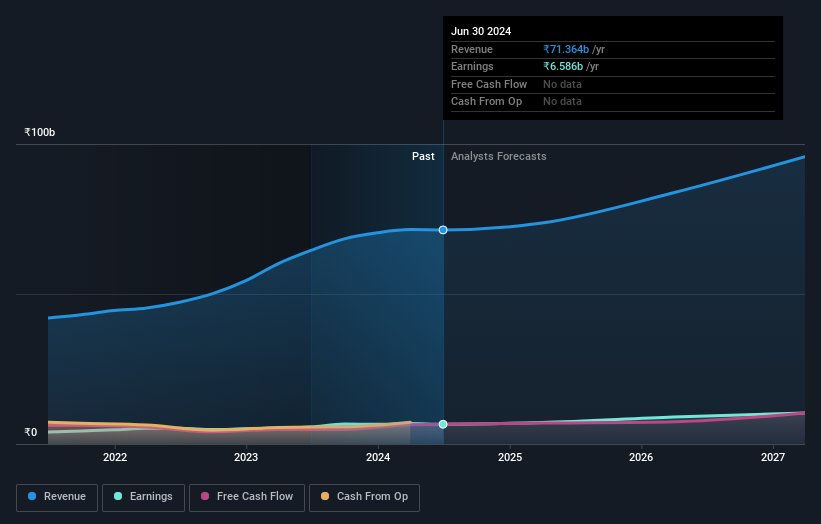Click the teal Earnings legend dot

118,496
